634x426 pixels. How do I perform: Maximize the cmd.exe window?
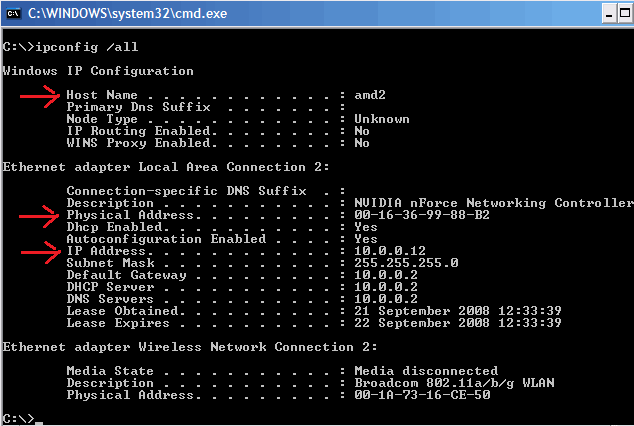point(625,14)
